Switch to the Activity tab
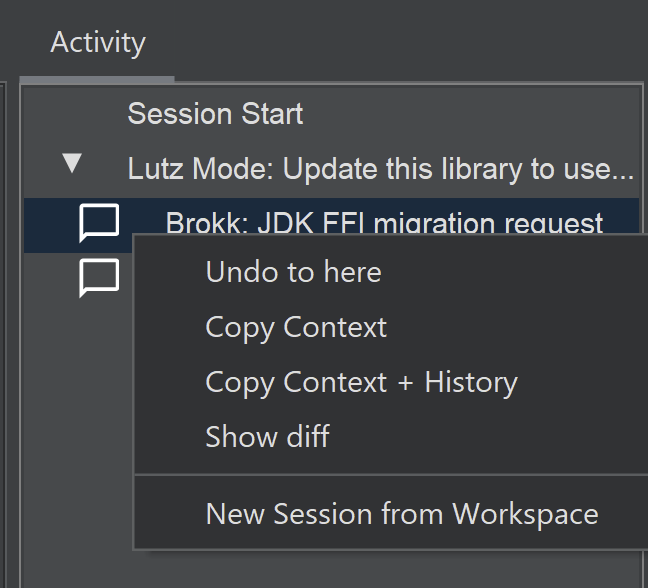Viewport: 648px width, 588px height. pos(98,43)
